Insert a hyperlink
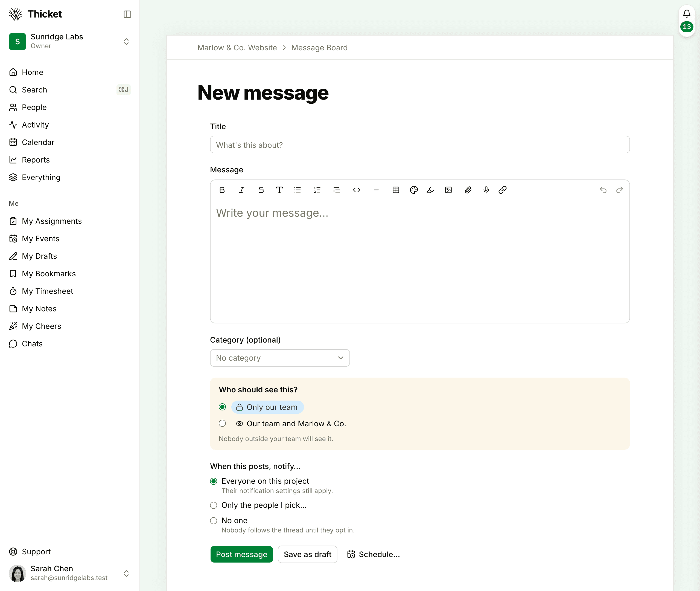Viewport: 700px width, 591px height. pos(503,190)
